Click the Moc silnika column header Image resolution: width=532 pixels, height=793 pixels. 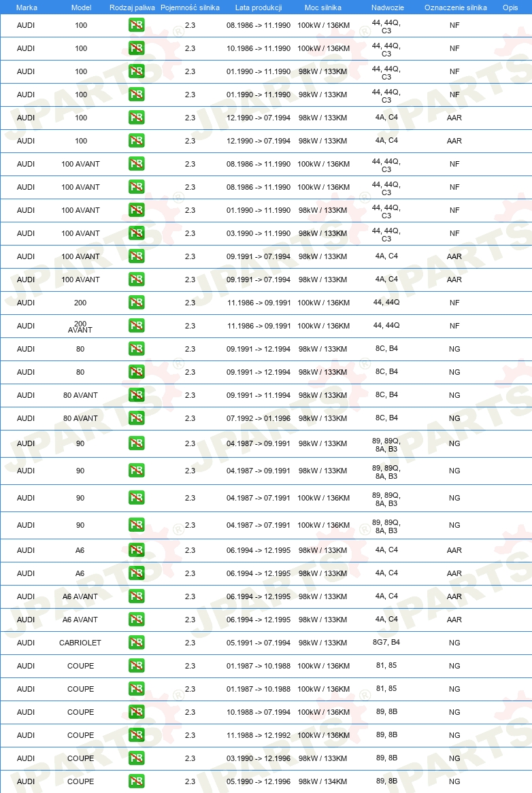point(323,7)
